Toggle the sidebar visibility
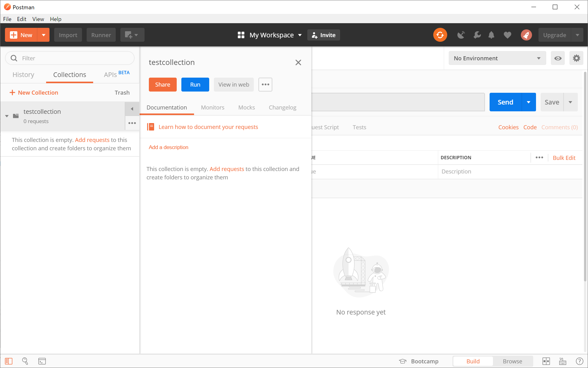 pos(8,361)
